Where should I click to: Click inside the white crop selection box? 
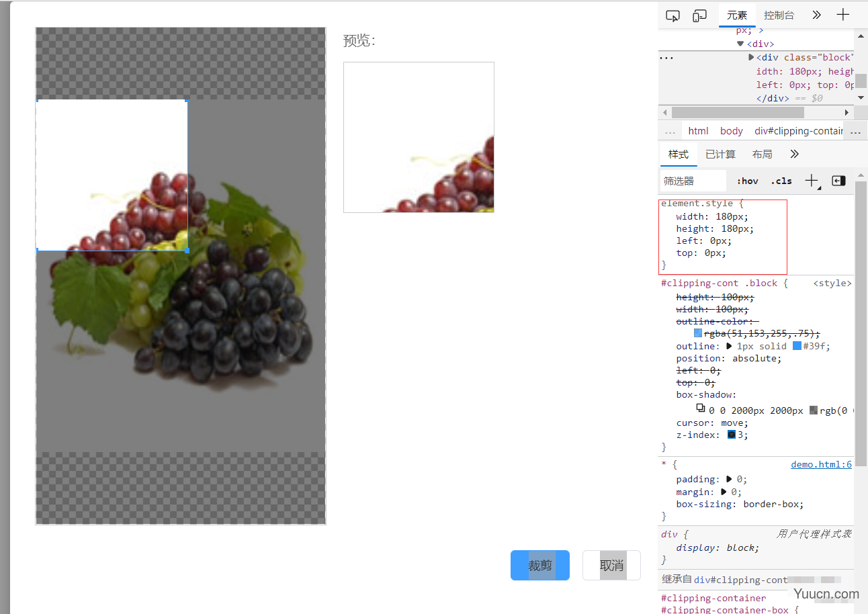pyautogui.click(x=112, y=175)
